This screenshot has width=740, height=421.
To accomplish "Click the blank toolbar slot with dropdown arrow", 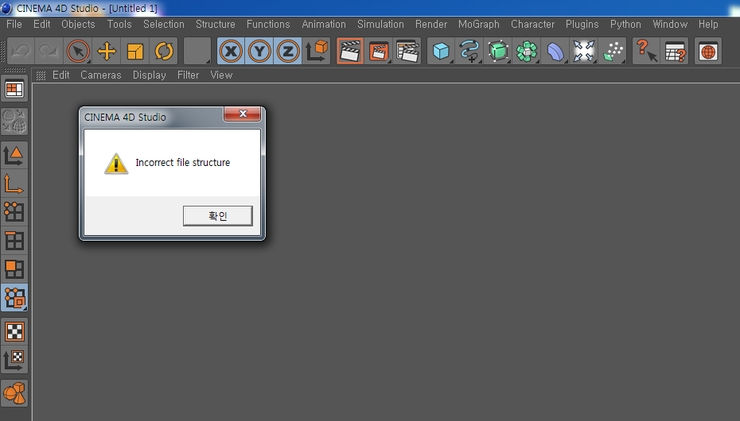I will tap(197, 51).
